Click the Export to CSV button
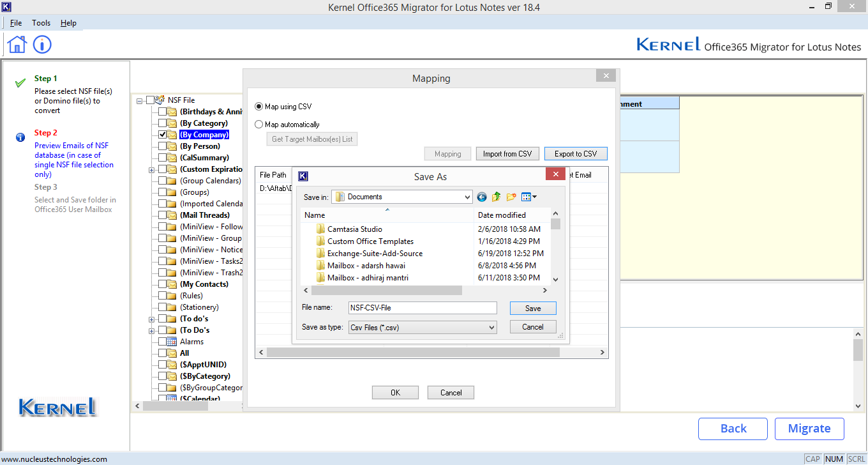Viewport: 868px width, 465px height. [576, 154]
